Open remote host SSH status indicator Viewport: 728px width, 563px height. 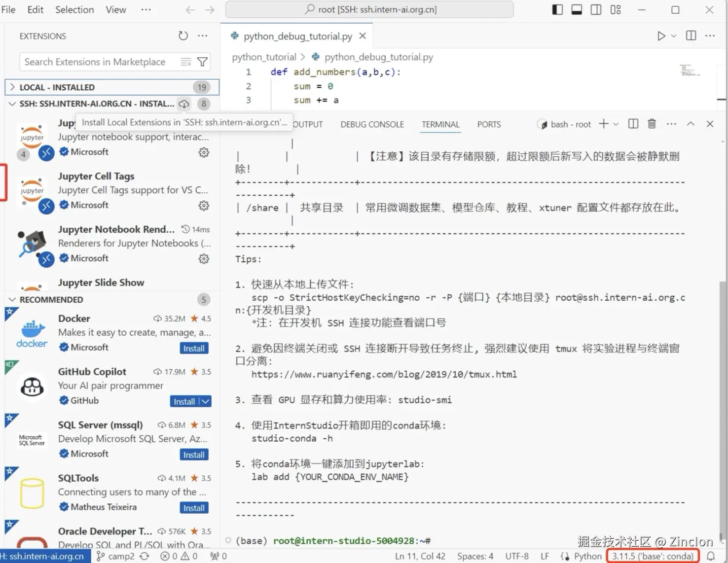[x=45, y=556]
